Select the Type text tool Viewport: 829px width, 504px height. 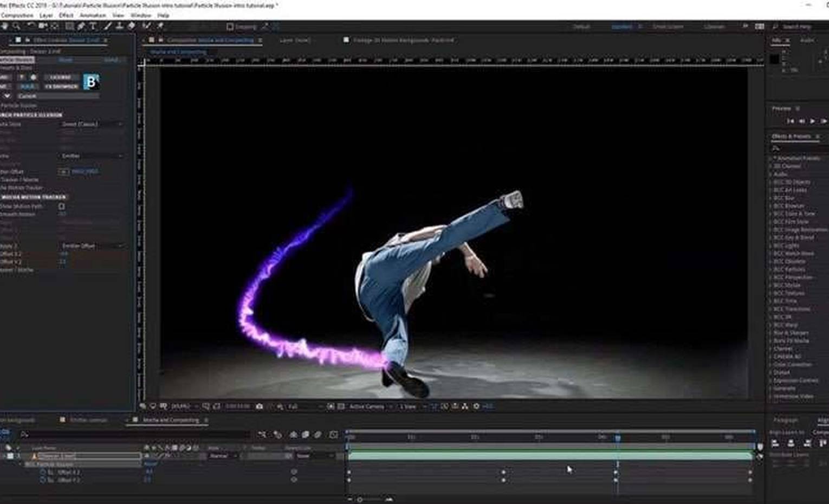(x=93, y=26)
